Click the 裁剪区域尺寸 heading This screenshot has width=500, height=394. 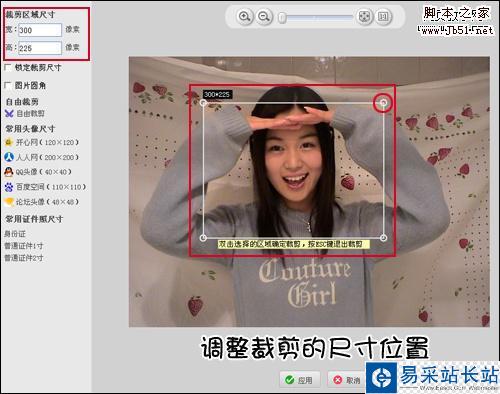pyautogui.click(x=30, y=15)
